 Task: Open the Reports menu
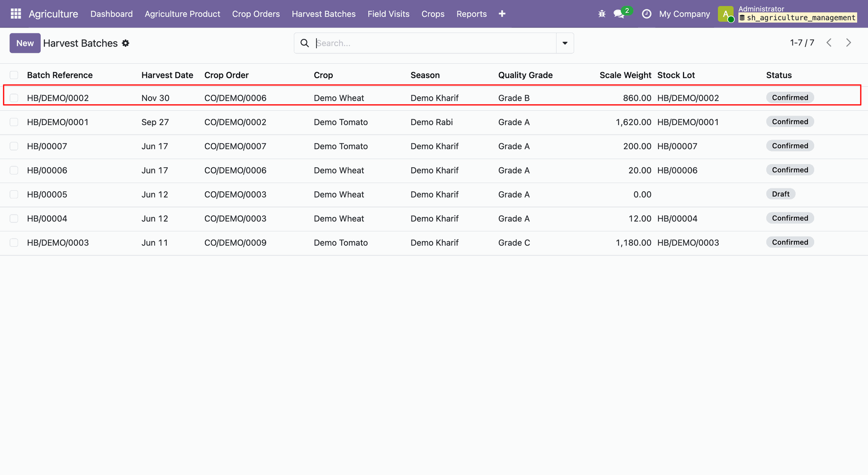(472, 14)
